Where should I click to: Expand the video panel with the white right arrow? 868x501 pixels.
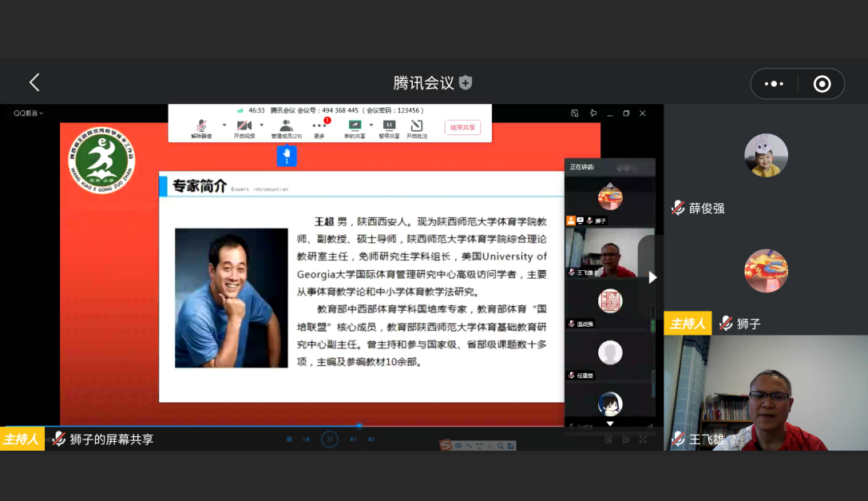(x=652, y=277)
